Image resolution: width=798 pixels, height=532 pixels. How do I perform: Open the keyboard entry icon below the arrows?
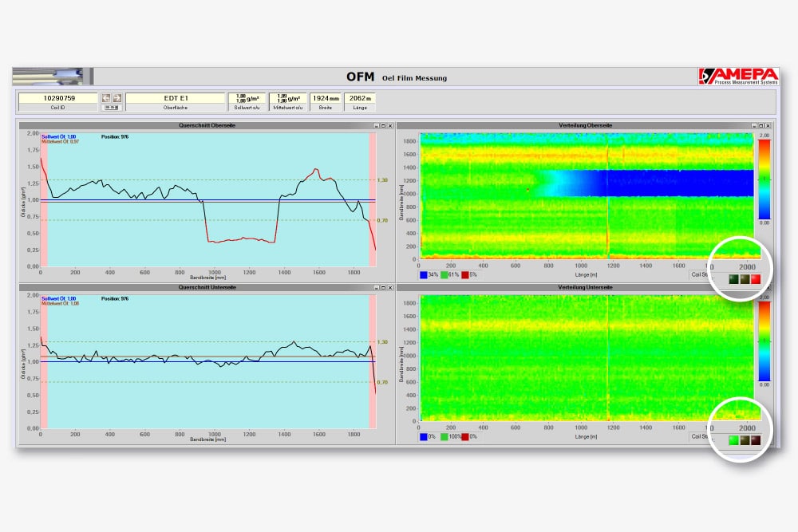pyautogui.click(x=112, y=107)
